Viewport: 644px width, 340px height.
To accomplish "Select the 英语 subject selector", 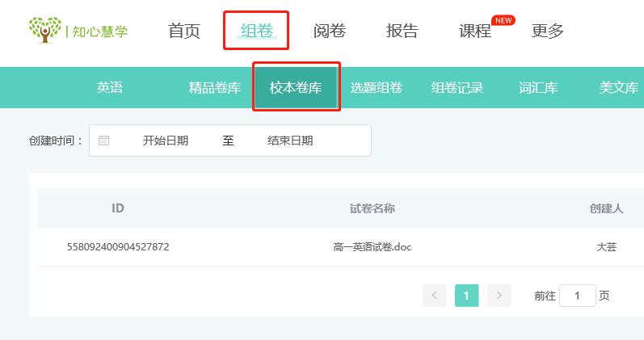I will [110, 87].
